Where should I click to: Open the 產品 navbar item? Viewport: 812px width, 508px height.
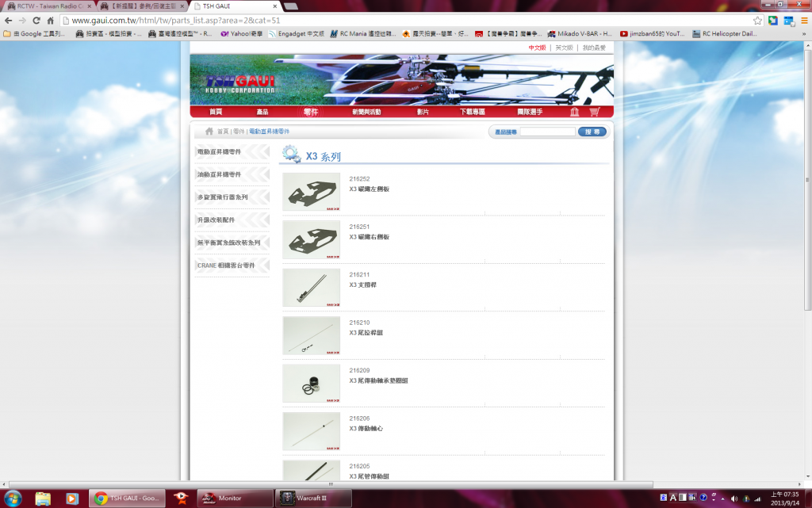[x=262, y=112]
